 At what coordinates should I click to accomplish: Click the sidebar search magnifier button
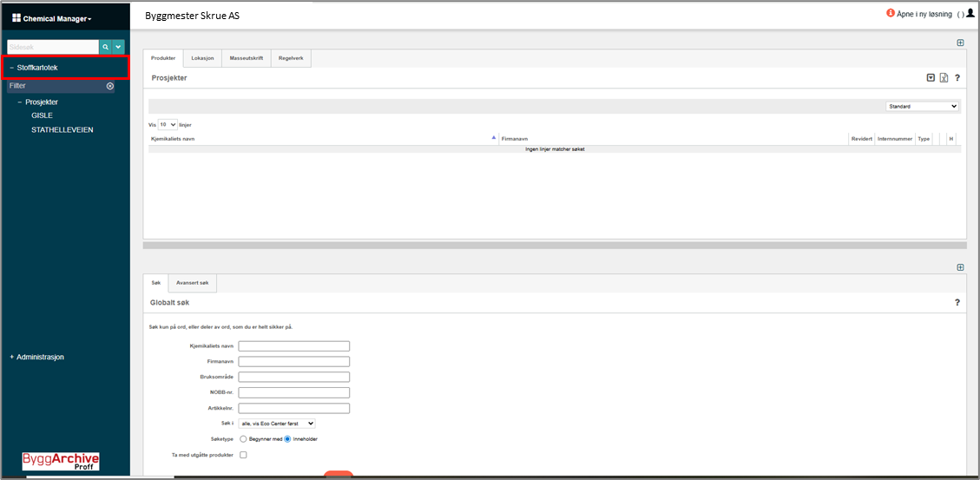(105, 47)
